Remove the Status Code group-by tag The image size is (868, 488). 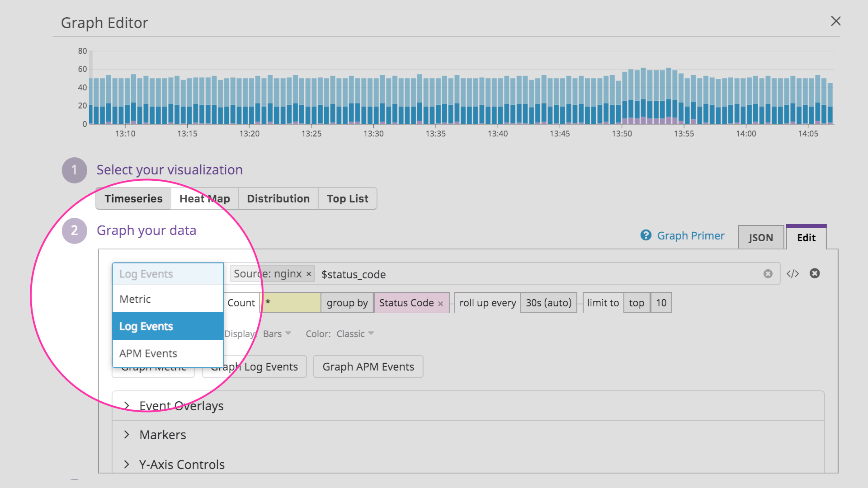pyautogui.click(x=440, y=303)
